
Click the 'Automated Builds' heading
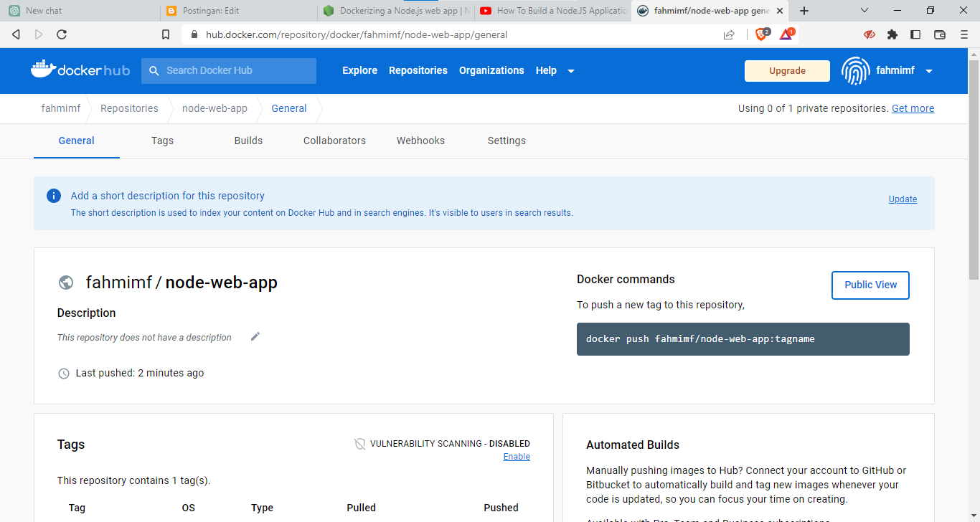(x=633, y=445)
